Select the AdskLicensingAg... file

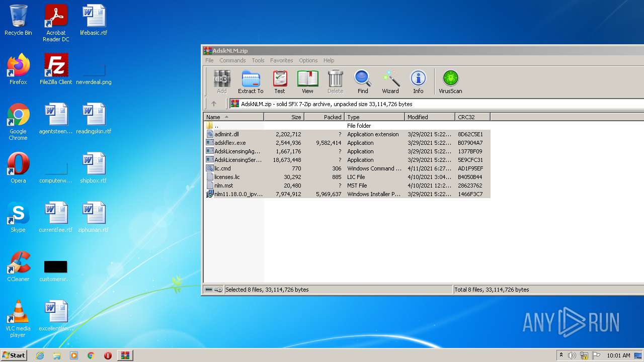[347, 151]
